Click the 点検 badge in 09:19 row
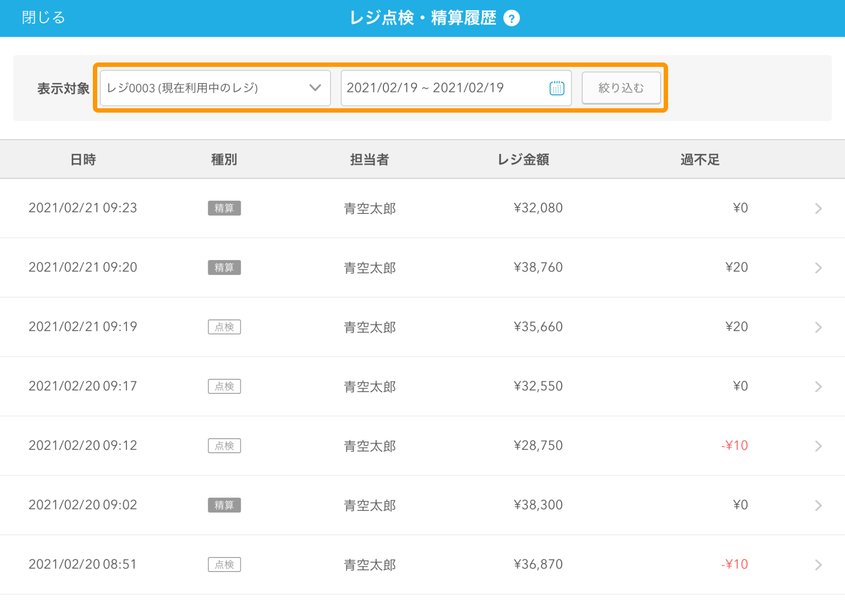This screenshot has height=616, width=845. pos(224,327)
